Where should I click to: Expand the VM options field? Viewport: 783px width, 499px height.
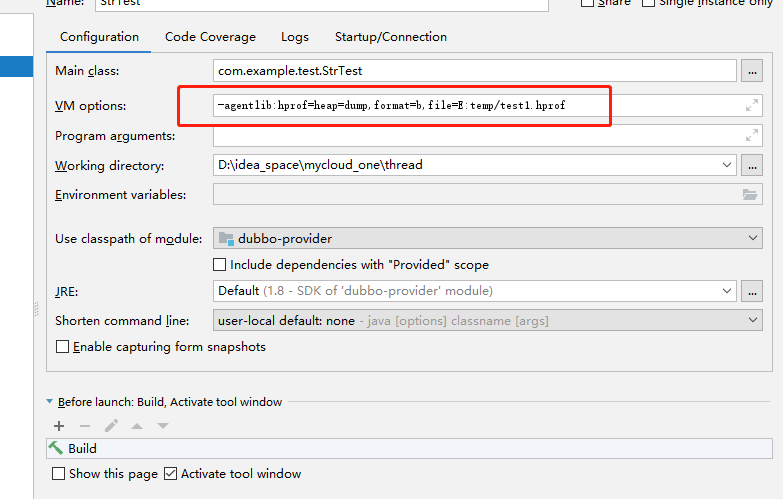[752, 105]
